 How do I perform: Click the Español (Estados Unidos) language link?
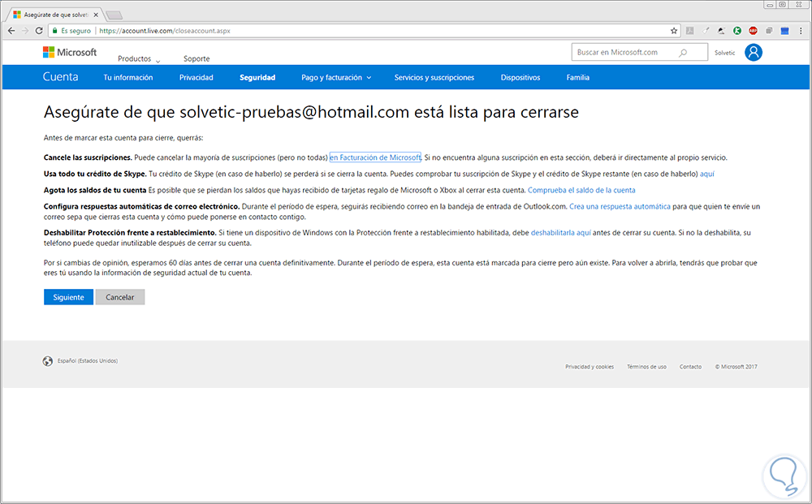[x=88, y=360]
